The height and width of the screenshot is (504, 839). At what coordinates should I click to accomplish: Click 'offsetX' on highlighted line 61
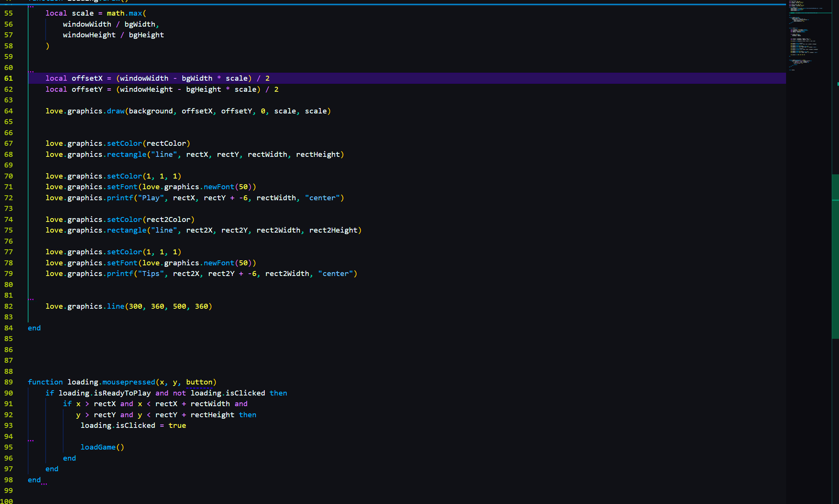click(x=87, y=78)
